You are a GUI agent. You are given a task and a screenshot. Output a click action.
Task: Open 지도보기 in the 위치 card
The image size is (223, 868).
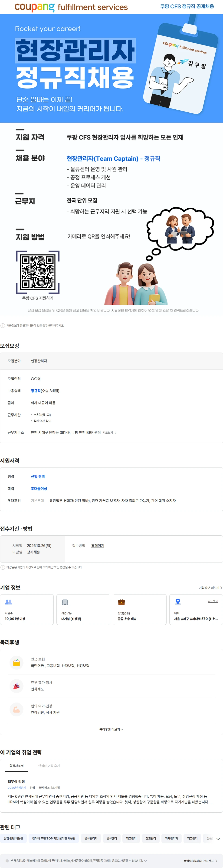point(213,601)
